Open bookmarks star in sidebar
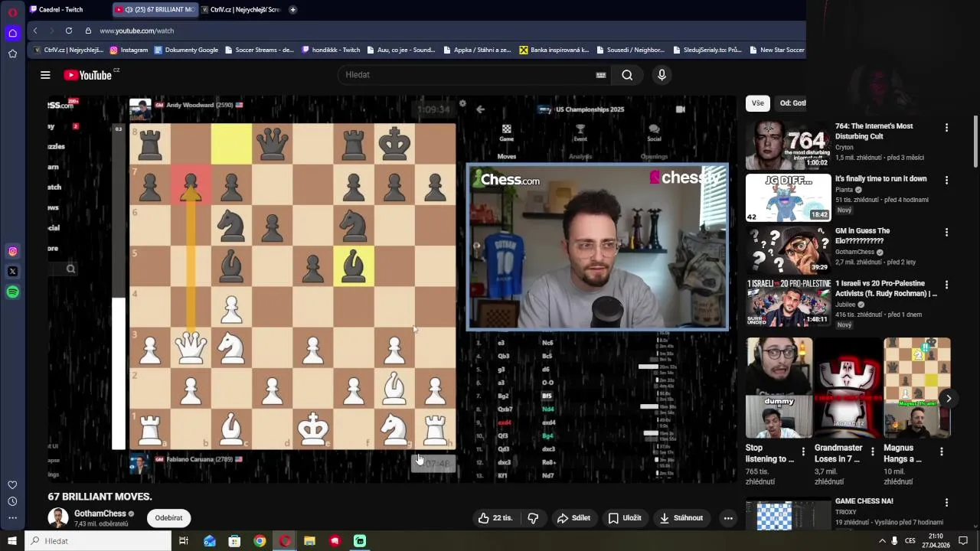 pos(12,54)
